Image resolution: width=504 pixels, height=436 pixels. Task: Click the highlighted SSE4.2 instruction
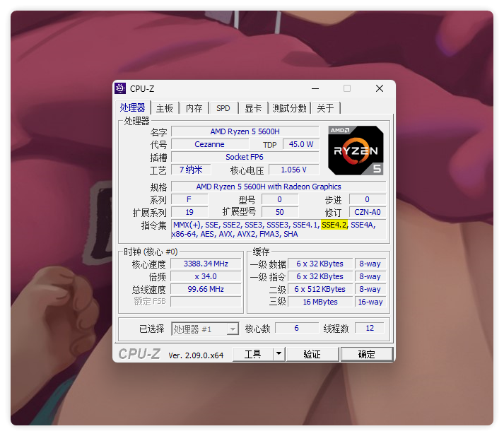[x=334, y=225]
